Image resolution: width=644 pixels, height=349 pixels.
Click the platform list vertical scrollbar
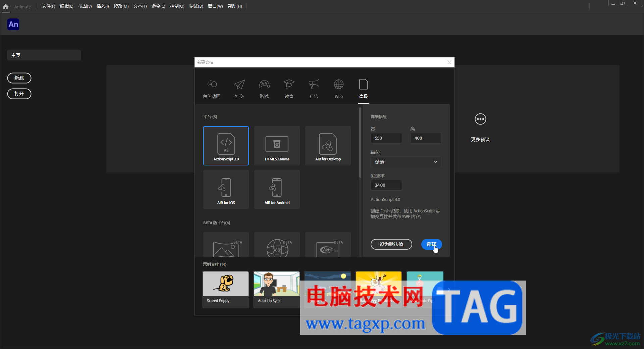click(x=360, y=143)
